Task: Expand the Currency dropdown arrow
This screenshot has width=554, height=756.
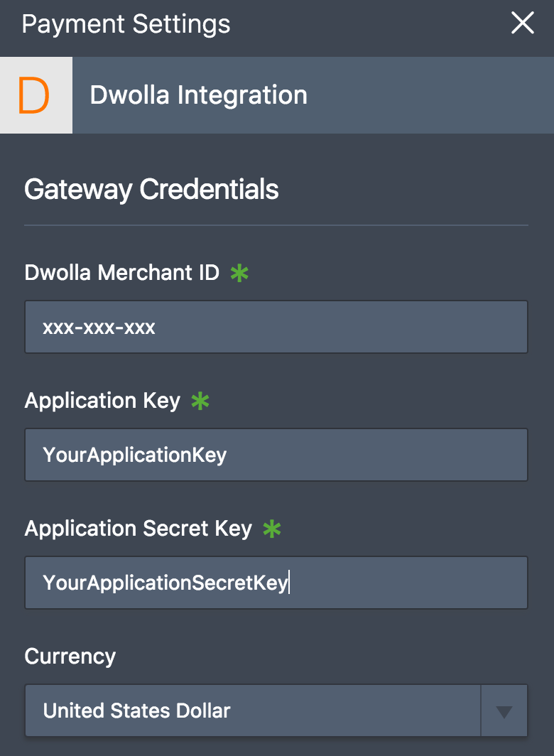Action: pos(504,711)
